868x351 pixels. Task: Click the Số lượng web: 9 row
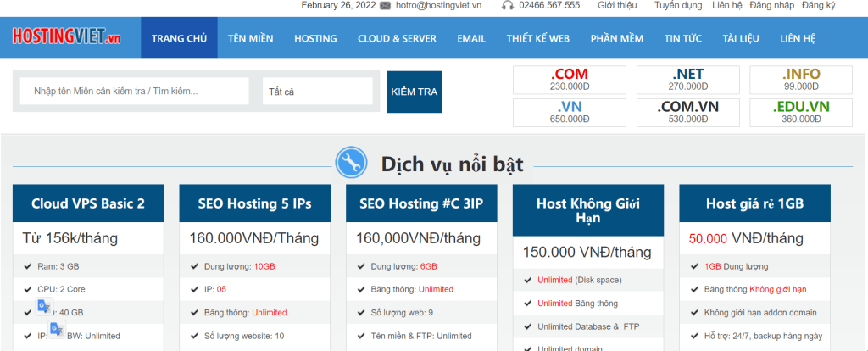[x=421, y=312]
